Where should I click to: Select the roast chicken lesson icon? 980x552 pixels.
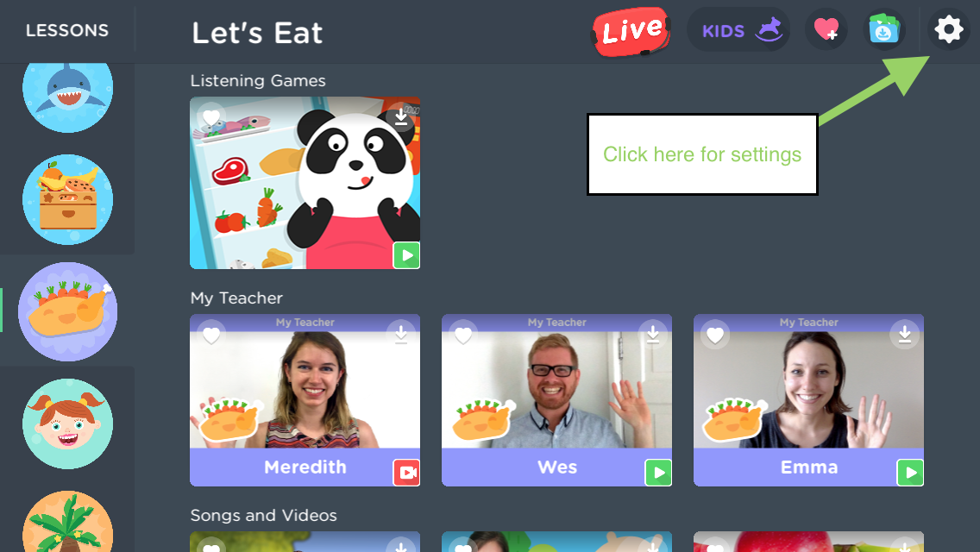point(67,311)
